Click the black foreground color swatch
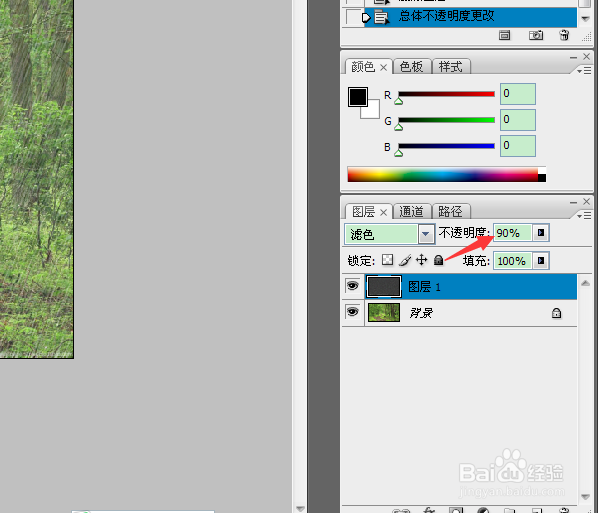The width and height of the screenshot is (598, 513). coord(357,96)
